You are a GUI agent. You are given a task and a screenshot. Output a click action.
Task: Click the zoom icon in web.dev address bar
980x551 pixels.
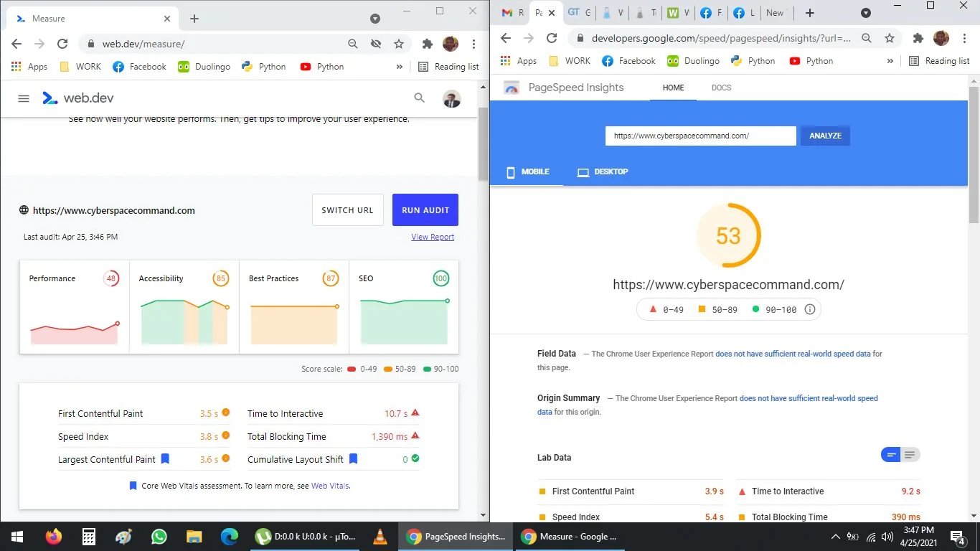(x=353, y=44)
